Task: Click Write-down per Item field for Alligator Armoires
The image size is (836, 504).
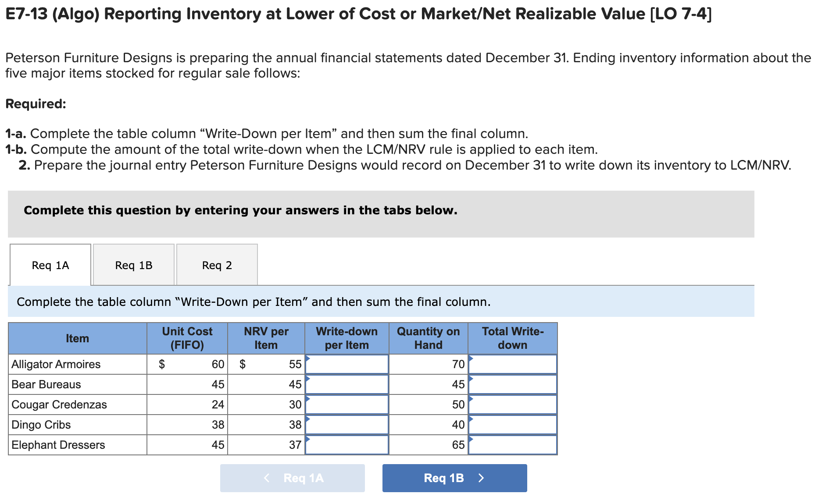Action: point(346,364)
